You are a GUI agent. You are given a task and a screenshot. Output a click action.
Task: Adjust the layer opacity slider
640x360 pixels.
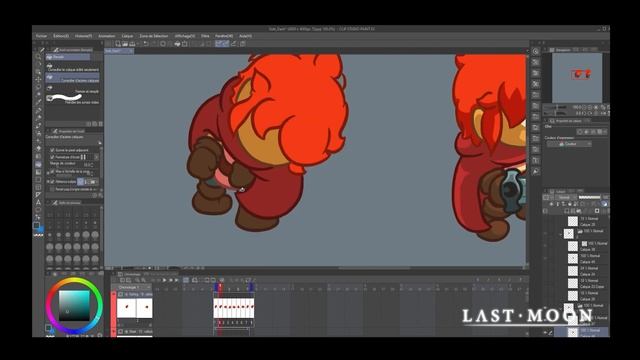click(589, 198)
